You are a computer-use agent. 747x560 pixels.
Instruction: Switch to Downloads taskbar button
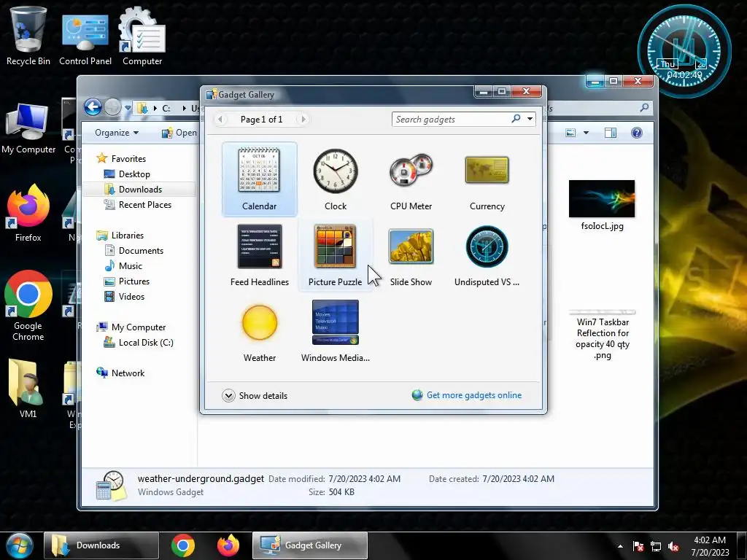[101, 545]
